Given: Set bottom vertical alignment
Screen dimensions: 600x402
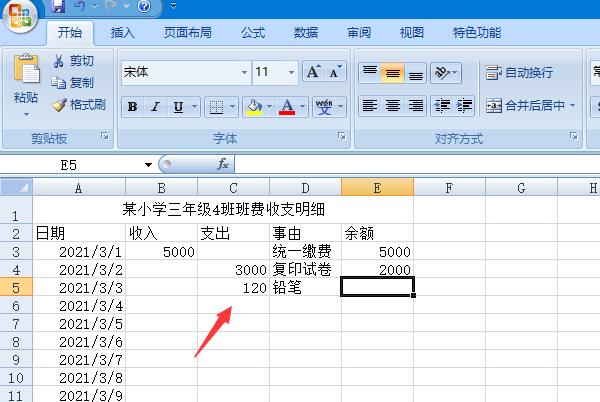Looking at the screenshot, I should (x=416, y=72).
